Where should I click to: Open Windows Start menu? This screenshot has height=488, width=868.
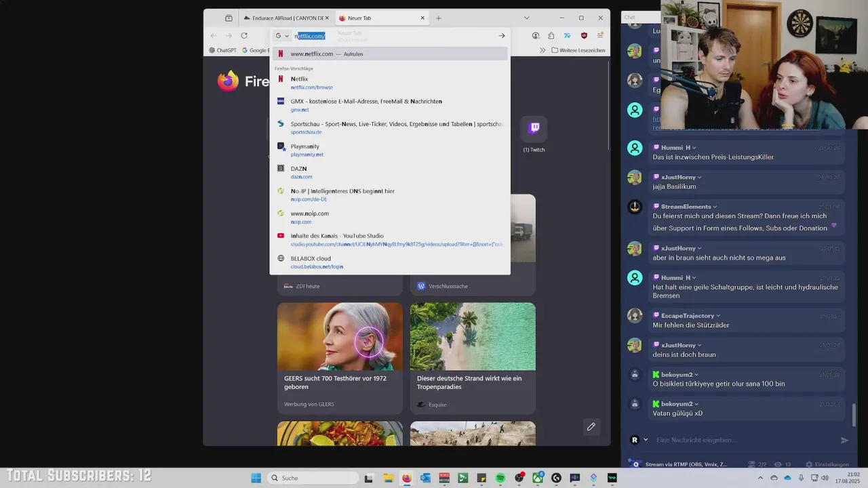256,478
